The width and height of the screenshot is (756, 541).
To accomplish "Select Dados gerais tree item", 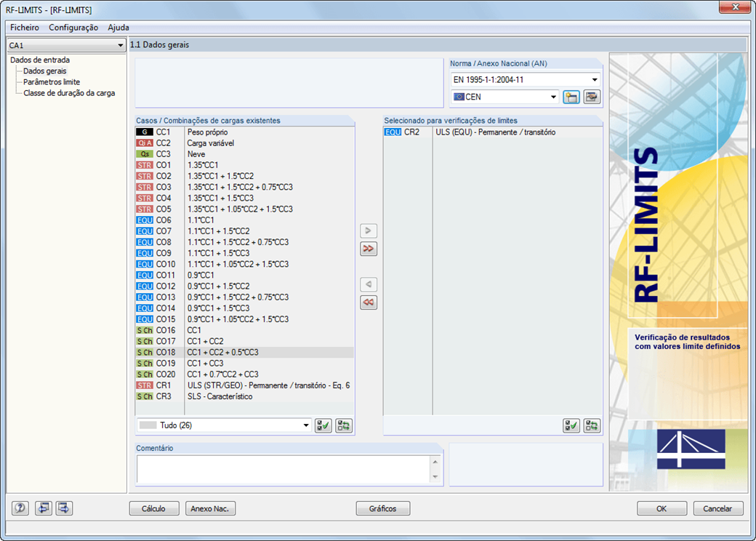I will click(45, 71).
